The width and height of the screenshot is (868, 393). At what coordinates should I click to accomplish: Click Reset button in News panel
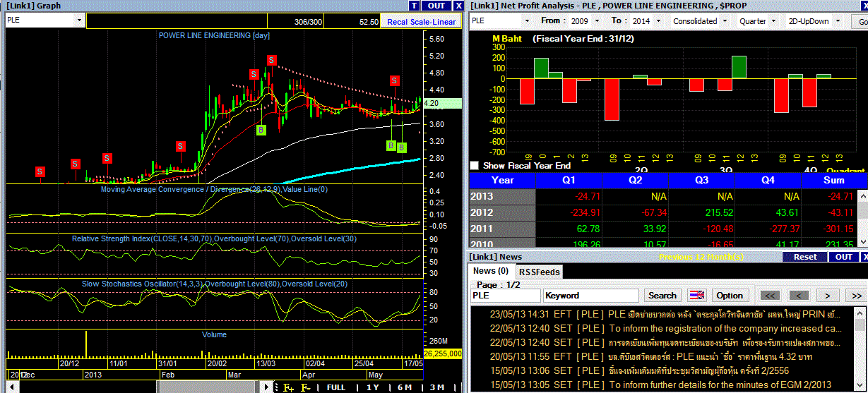point(805,257)
